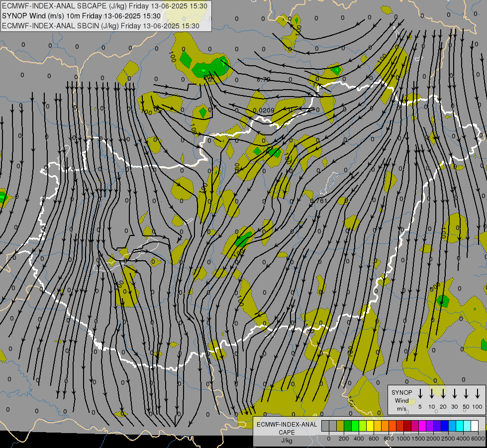Screen dimensions: 487x448
Task: Pick the dark red swatch right of the 1000 tick
Action: (x=408, y=426)
